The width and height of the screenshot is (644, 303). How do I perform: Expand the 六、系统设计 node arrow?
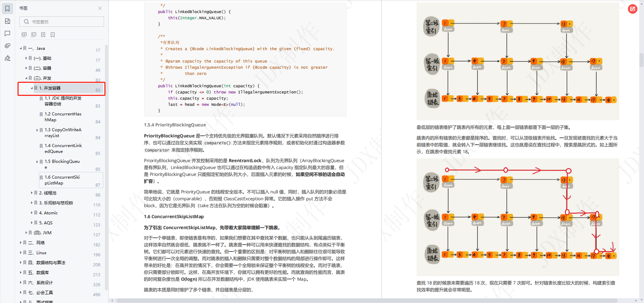tap(21, 283)
